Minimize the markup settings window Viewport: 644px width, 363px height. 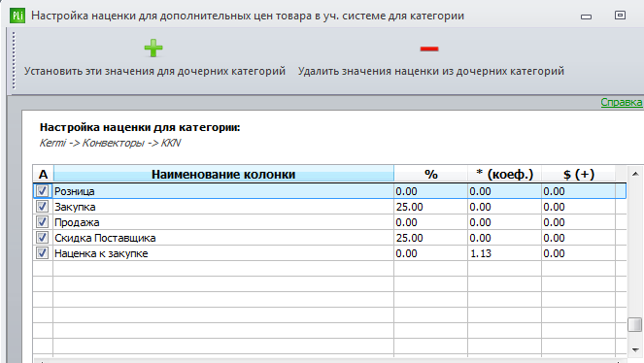click(x=586, y=16)
